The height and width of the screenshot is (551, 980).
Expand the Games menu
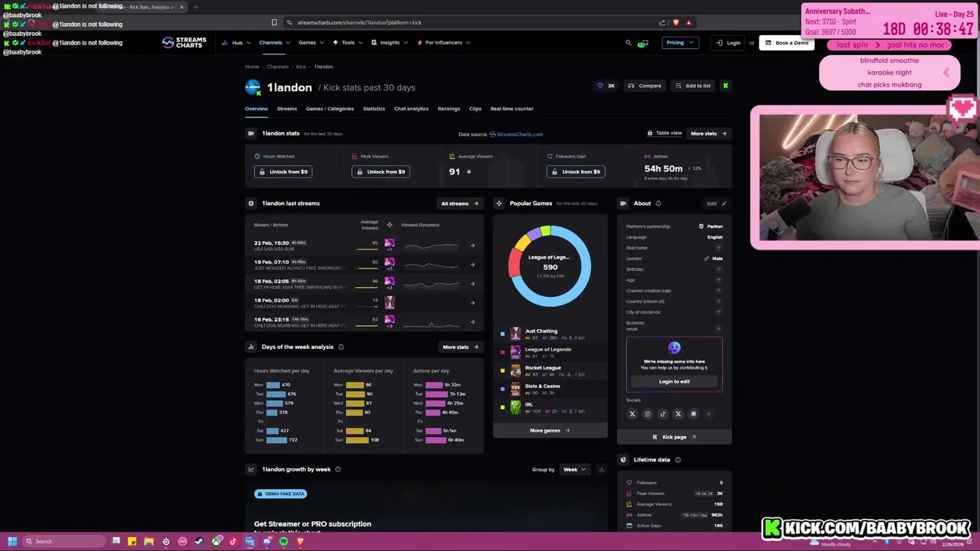coord(311,43)
